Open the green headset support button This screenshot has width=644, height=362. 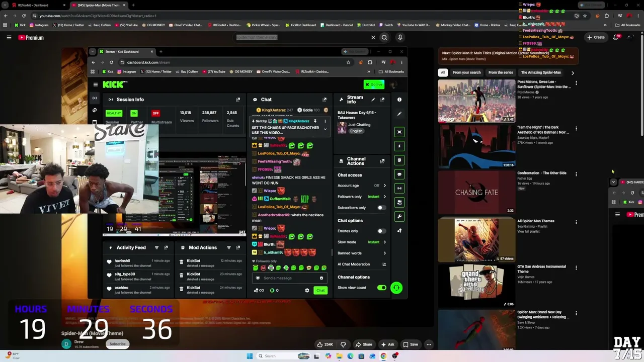point(396,288)
